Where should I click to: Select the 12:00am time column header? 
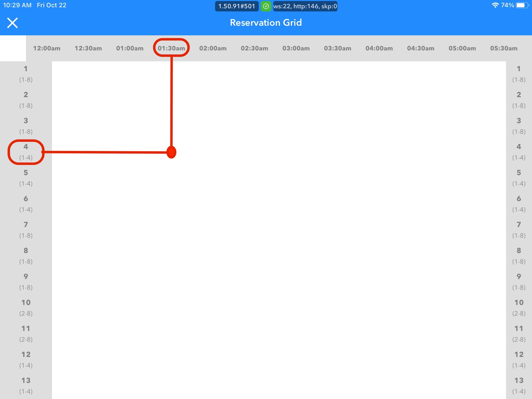tap(47, 48)
